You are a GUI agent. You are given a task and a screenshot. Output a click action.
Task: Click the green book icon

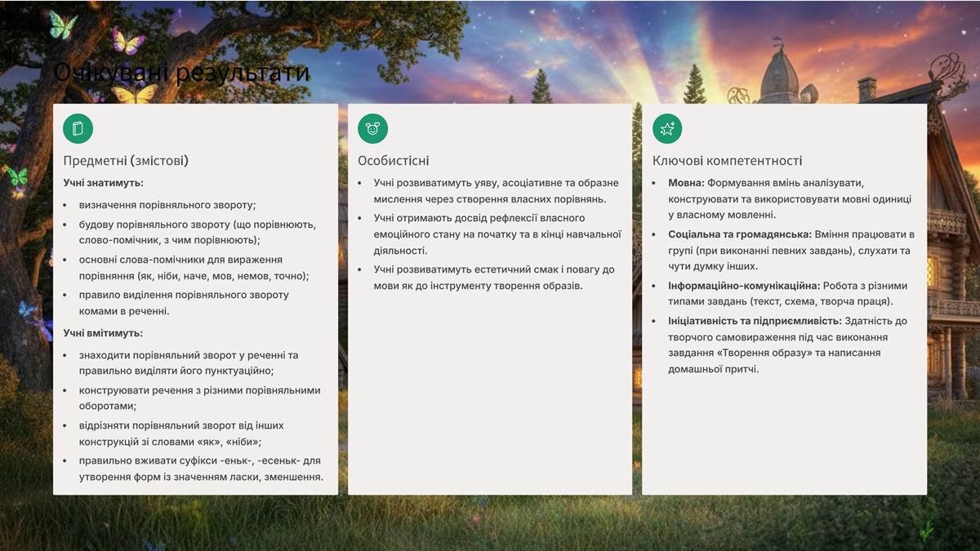78,128
